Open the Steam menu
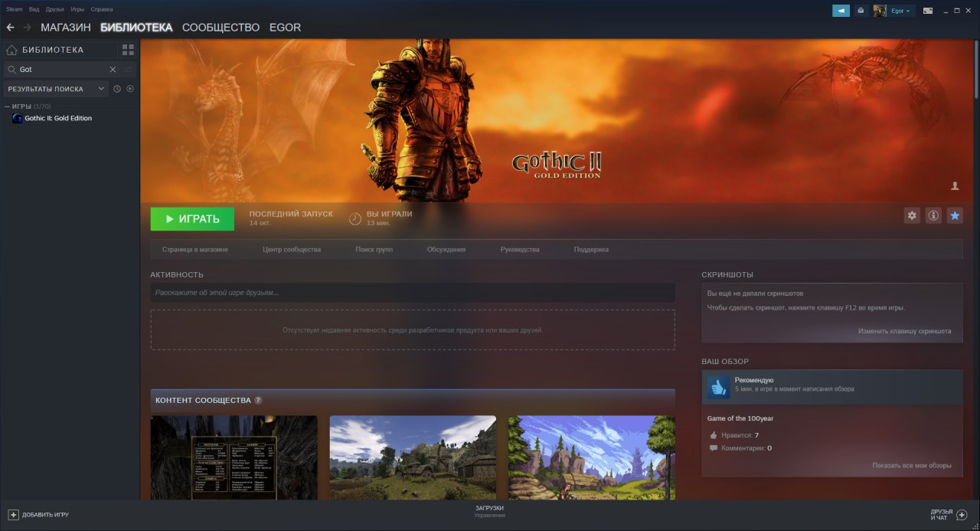 point(15,9)
